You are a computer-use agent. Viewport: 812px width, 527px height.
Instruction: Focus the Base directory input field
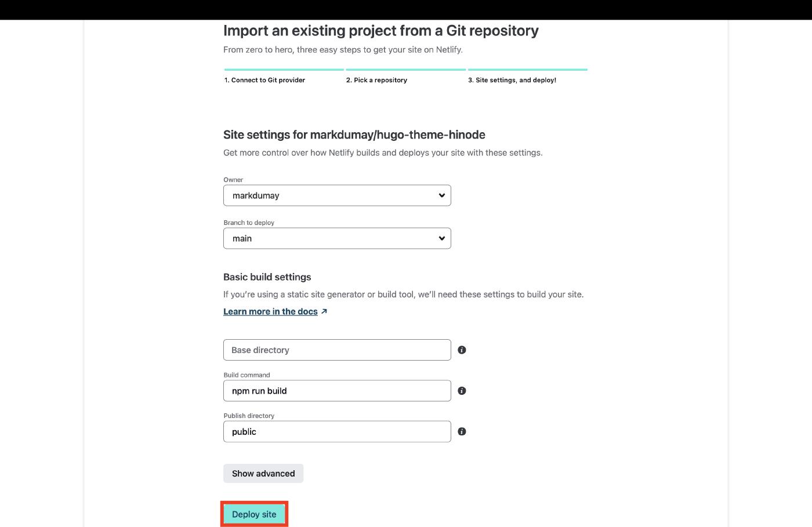(337, 350)
